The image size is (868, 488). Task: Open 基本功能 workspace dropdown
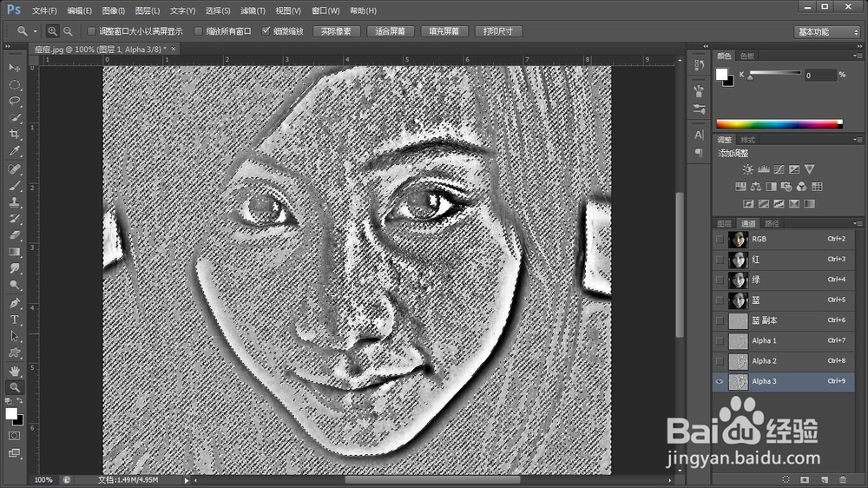(x=826, y=32)
